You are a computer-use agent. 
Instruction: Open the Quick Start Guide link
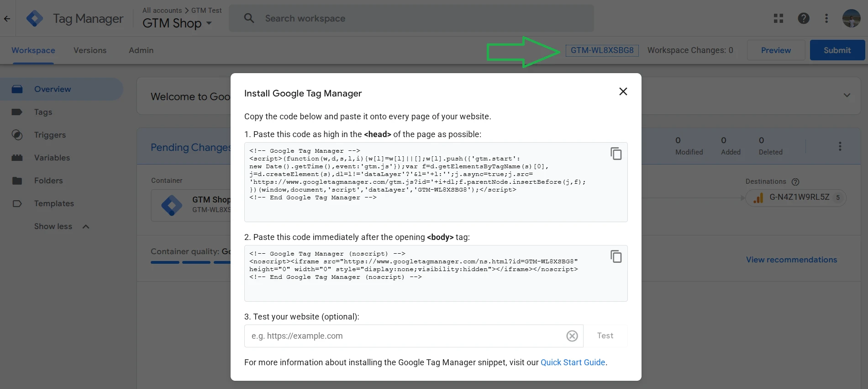click(x=573, y=362)
